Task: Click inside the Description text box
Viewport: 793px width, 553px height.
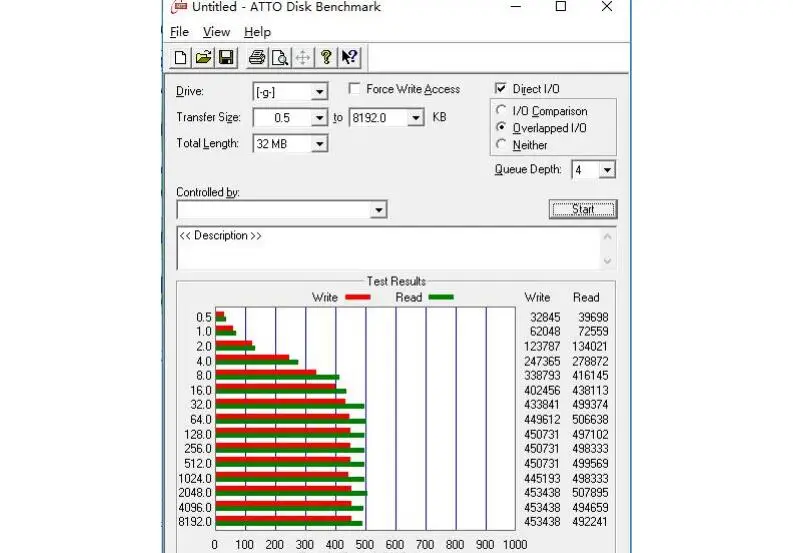Action: click(388, 248)
